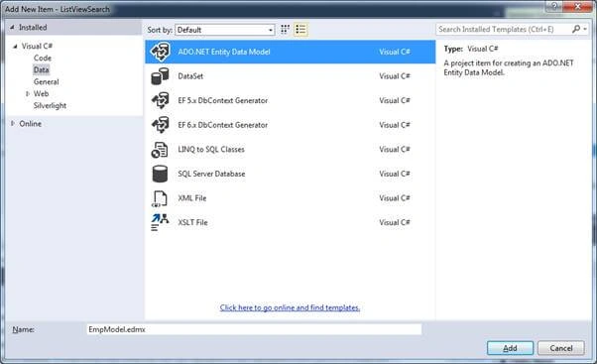Select the Code category
Image resolution: width=597 pixels, height=364 pixels.
coord(43,58)
